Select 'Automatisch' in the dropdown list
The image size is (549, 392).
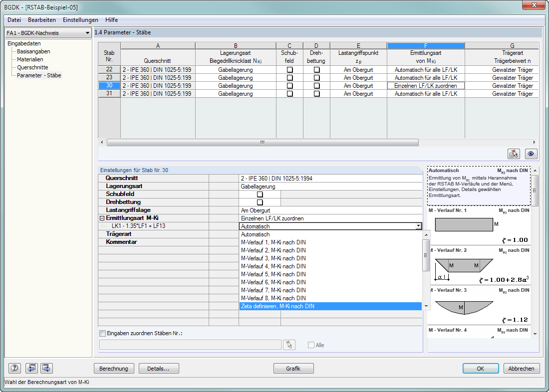tap(330, 234)
